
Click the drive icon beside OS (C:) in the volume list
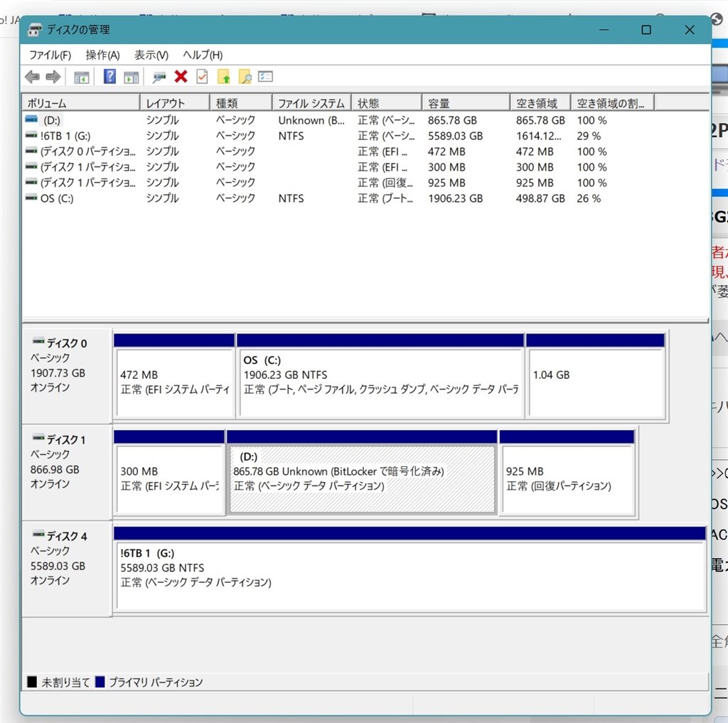pyautogui.click(x=31, y=198)
